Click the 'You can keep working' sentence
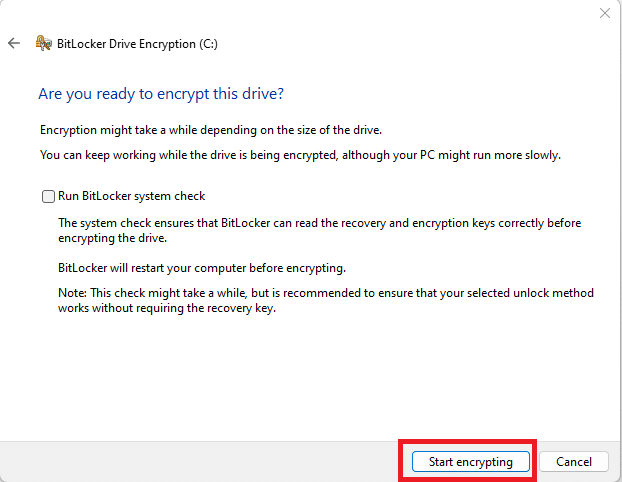 (300, 155)
